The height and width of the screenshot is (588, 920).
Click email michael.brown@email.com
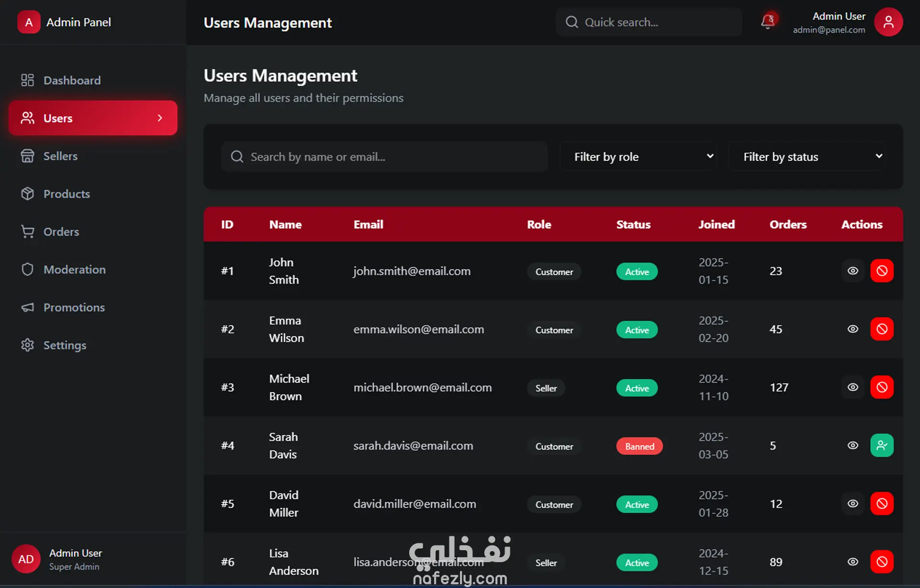point(423,387)
